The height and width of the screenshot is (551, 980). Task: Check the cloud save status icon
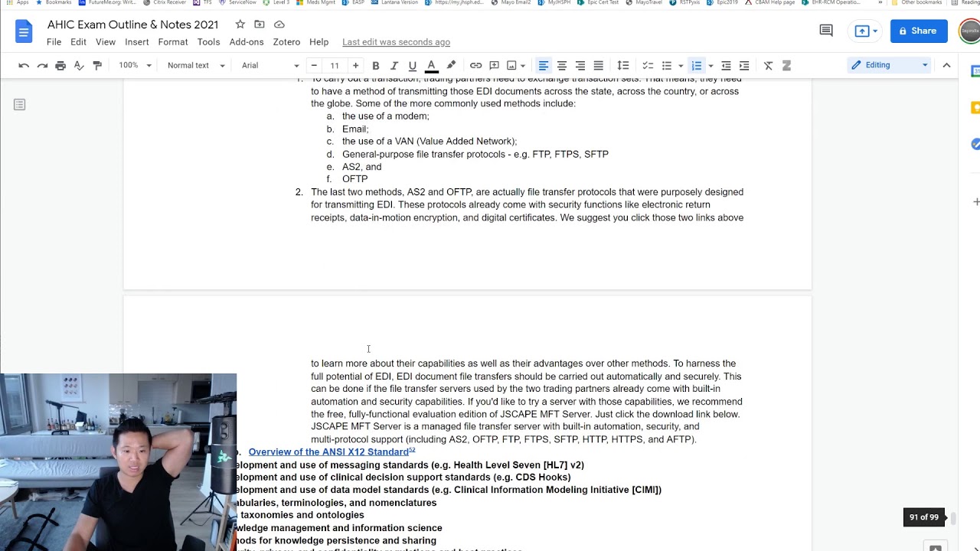279,24
